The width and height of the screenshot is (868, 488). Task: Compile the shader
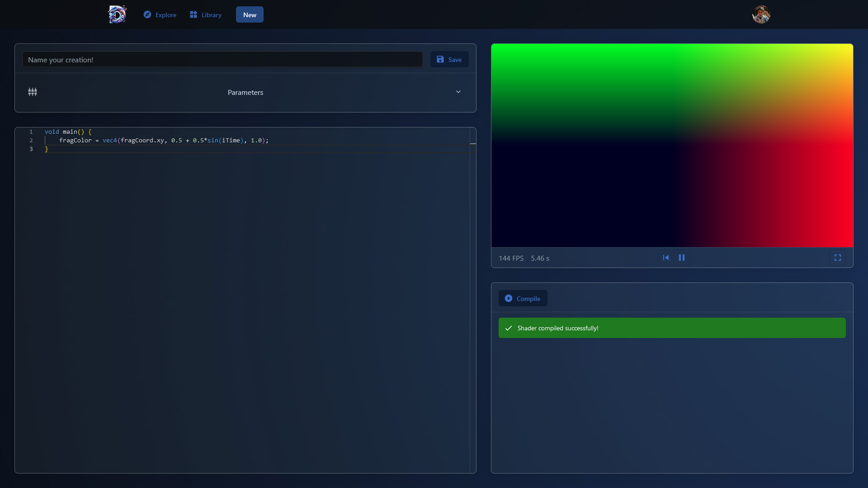click(x=523, y=298)
